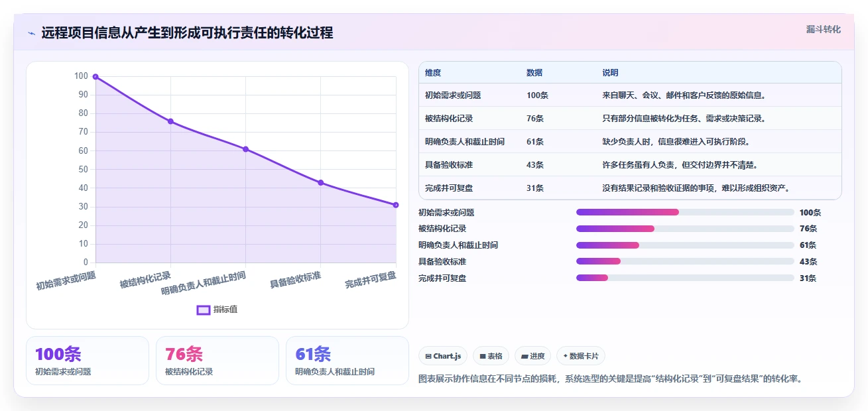This screenshot has width=868, height=411.
Task: Click the 进度 chip
Action: (533, 356)
